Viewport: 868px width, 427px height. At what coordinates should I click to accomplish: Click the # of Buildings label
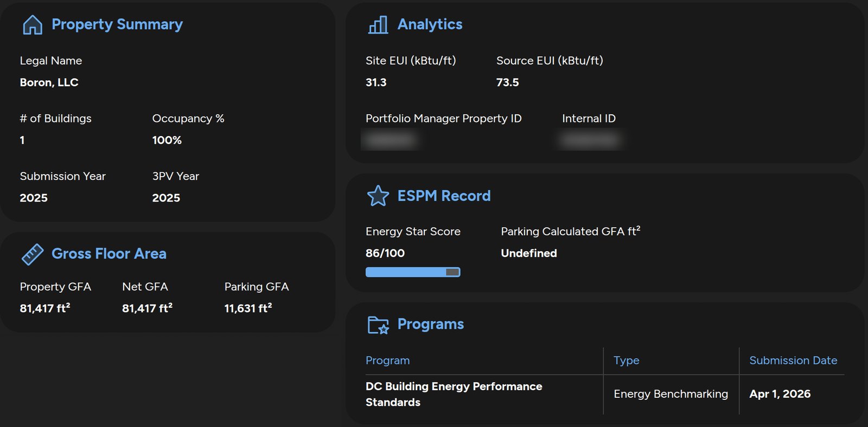pyautogui.click(x=56, y=118)
